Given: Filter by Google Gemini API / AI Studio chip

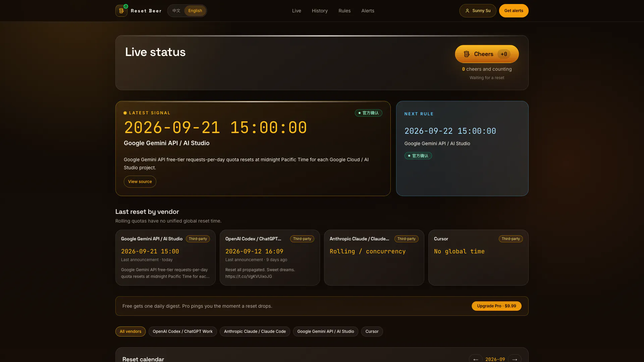Looking at the screenshot, I should (326, 331).
